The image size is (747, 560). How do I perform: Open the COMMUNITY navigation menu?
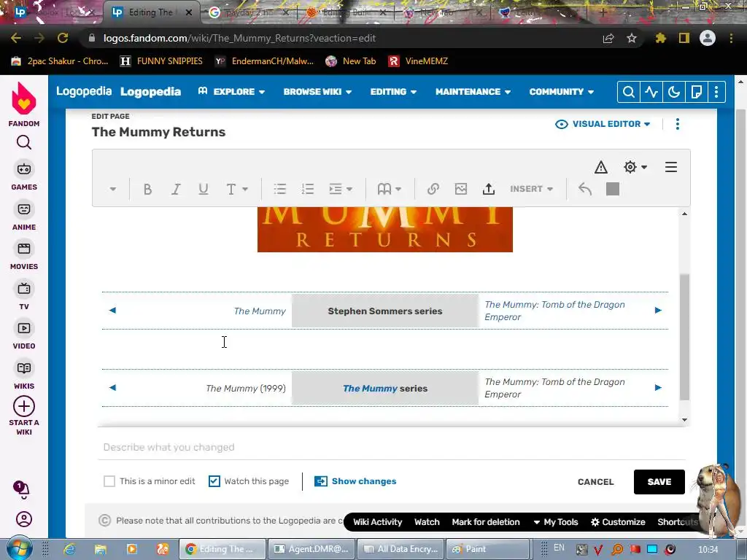click(x=561, y=91)
